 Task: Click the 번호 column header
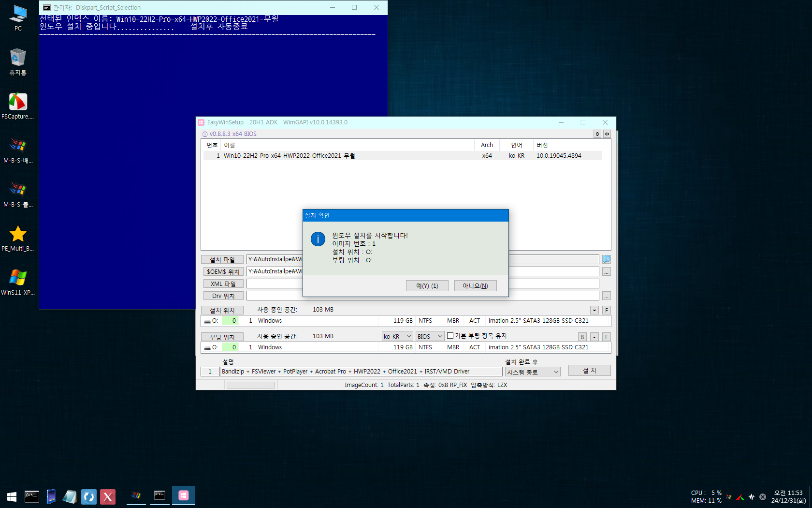pyautogui.click(x=212, y=145)
